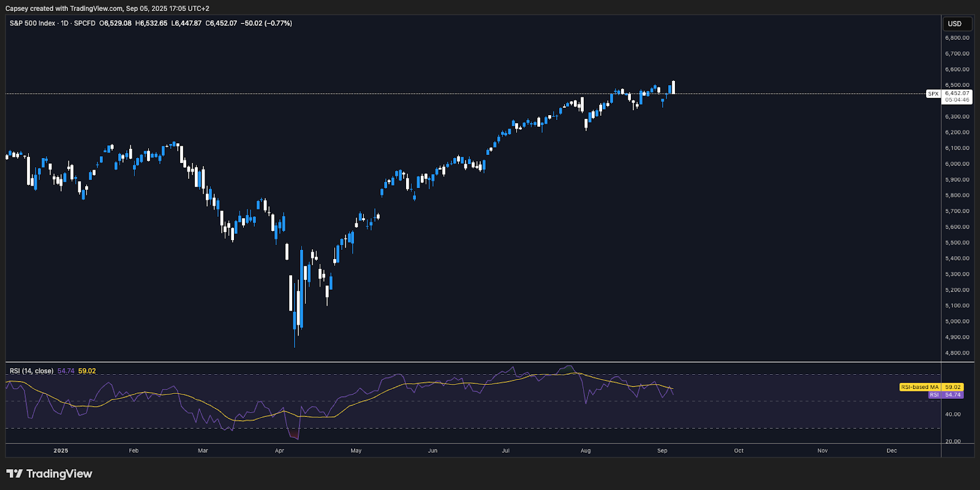This screenshot has width=980, height=490.
Task: Select the RSI-based MA axis label
Action: [x=920, y=387]
